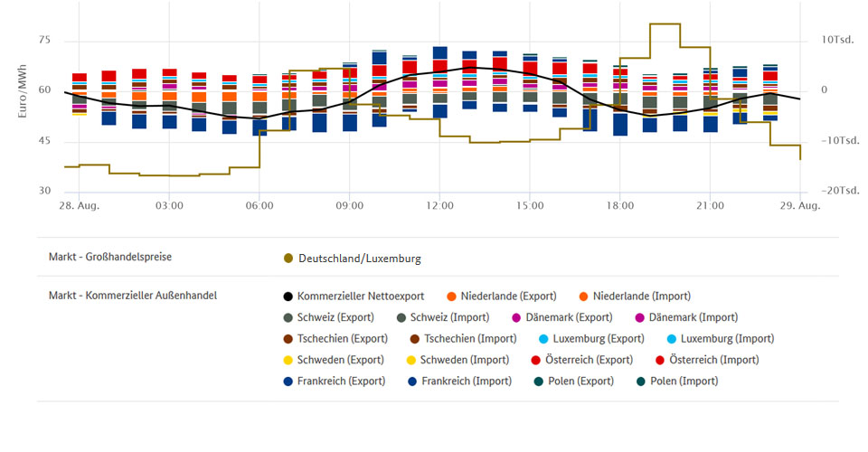This screenshot has height=452, width=868.
Task: Toggle Schweiz (Import) legend entry
Action: click(x=443, y=317)
